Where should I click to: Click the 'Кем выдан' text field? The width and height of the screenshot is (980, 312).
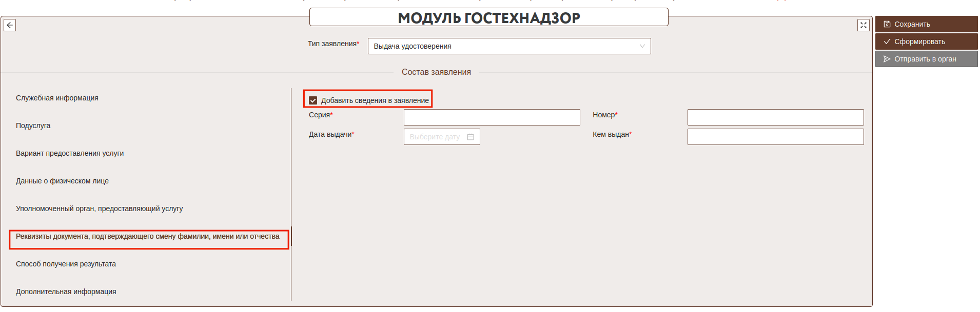tap(775, 137)
